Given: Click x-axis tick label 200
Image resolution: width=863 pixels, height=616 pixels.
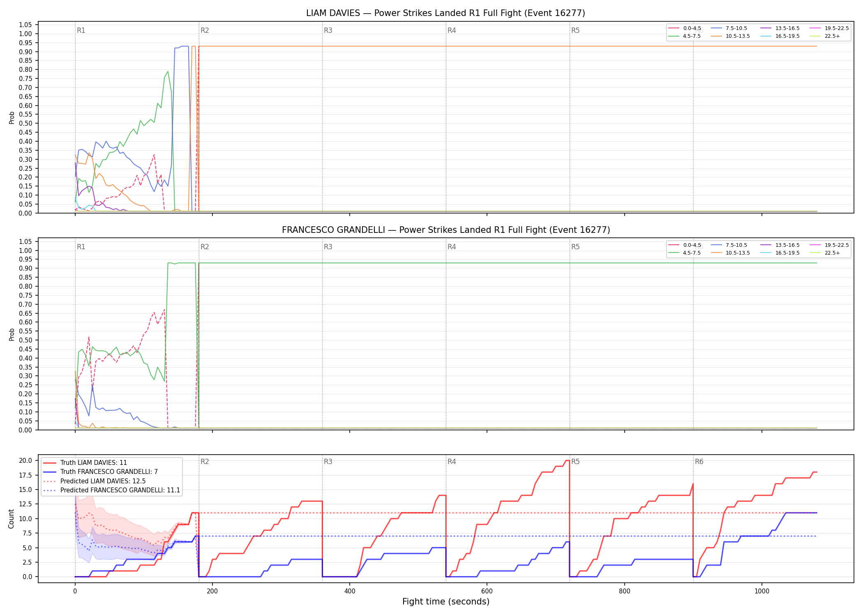Looking at the screenshot, I should click(212, 591).
